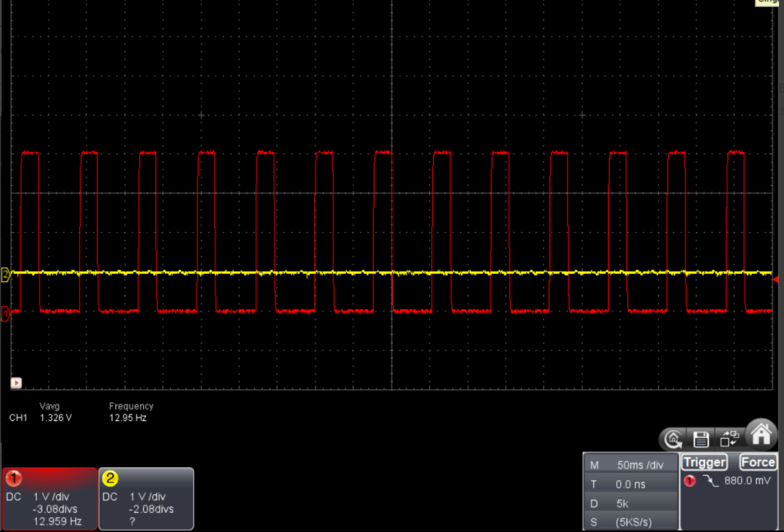Toggle channel 1 display settings box
The width and height of the screenshot is (784, 532).
49,499
